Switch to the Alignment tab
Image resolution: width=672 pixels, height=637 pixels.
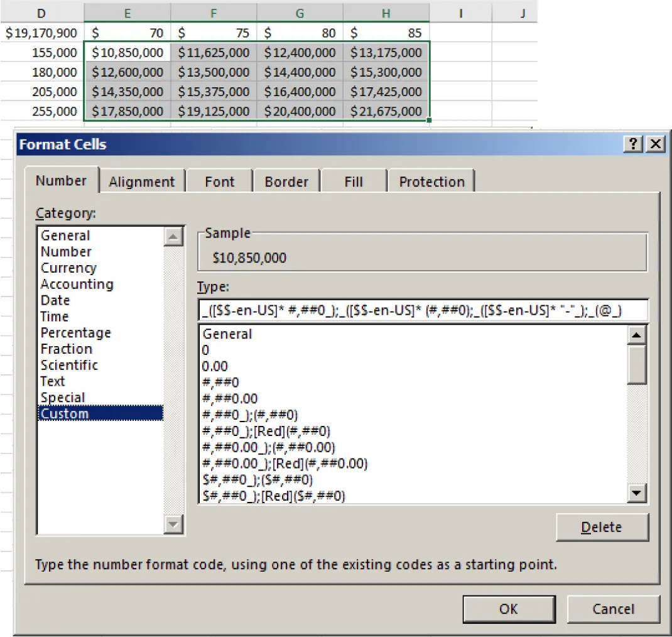tap(142, 181)
